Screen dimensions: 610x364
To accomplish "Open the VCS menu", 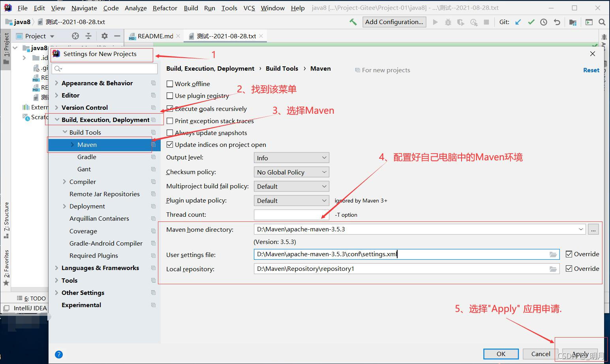I will click(249, 8).
